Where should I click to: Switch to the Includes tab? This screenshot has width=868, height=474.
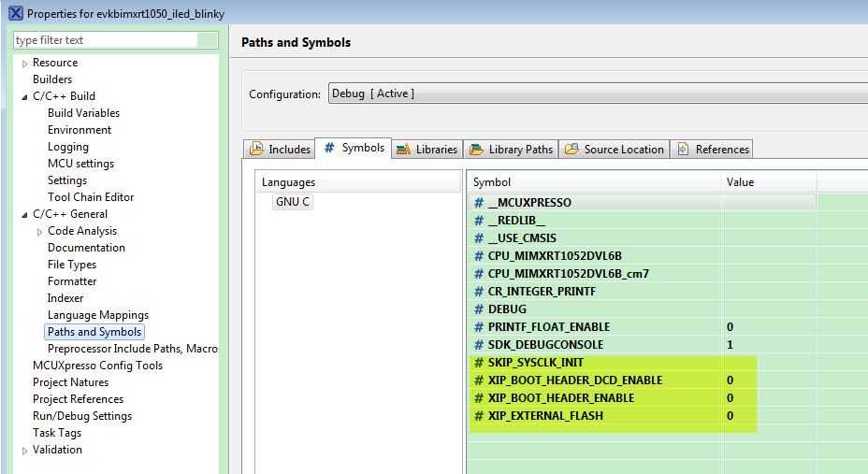pyautogui.click(x=280, y=149)
